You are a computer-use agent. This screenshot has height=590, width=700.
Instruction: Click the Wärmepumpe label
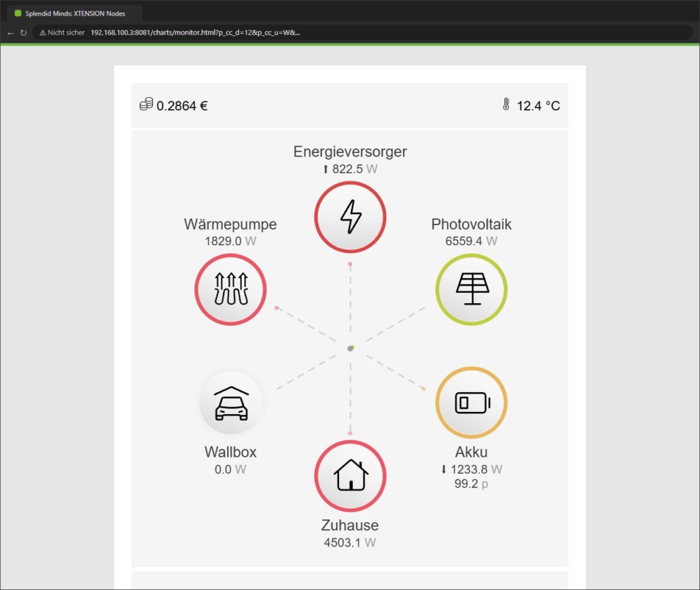point(230,224)
